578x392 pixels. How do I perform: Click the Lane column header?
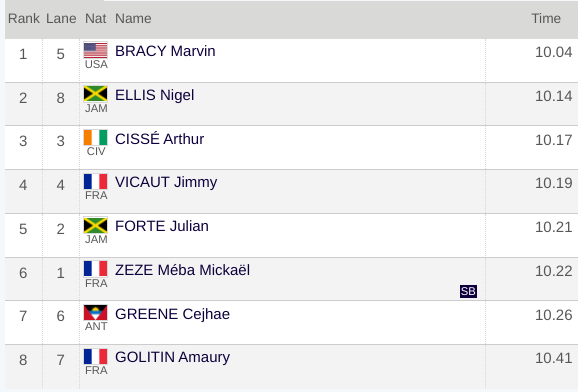pos(61,18)
